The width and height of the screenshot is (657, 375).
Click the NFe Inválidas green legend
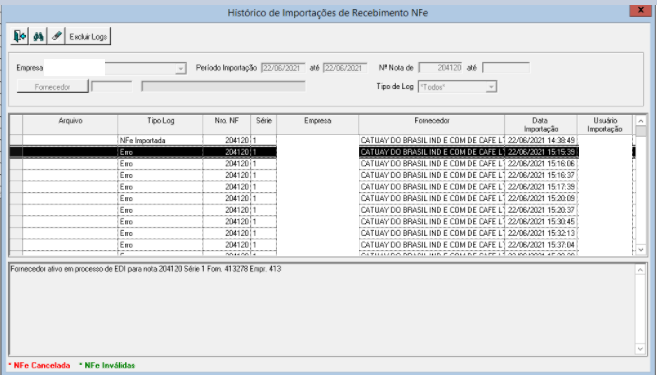tap(107, 365)
